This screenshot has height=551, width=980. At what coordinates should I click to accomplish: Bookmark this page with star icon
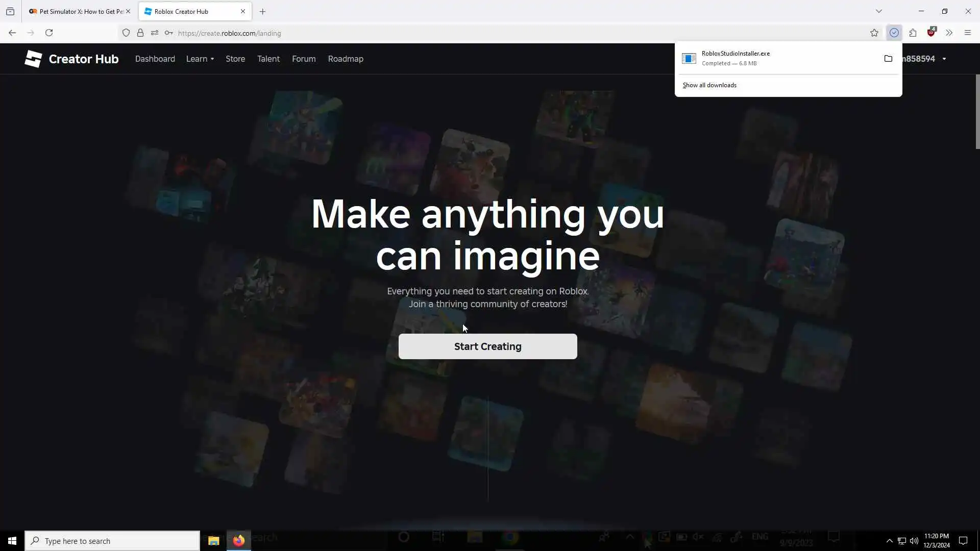tap(874, 33)
